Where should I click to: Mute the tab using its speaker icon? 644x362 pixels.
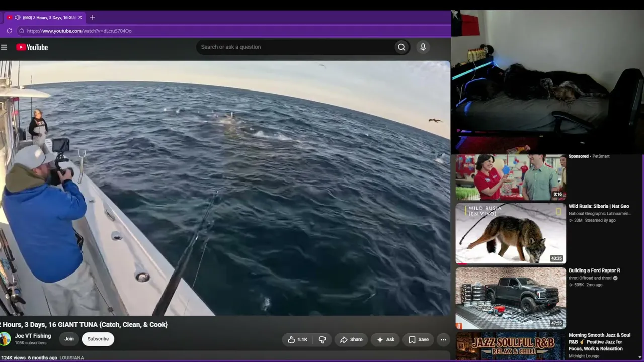point(18,17)
